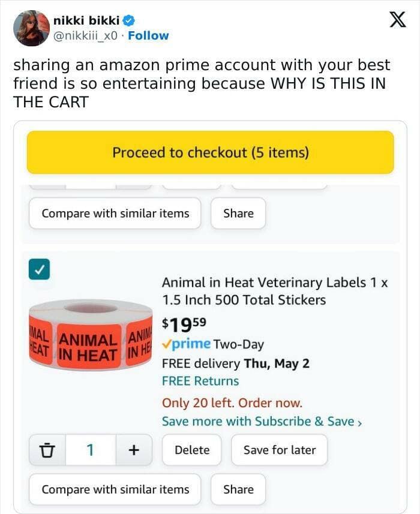The width and height of the screenshot is (420, 514).
Task: Follow the @nikkiii_x0 account
Action: coord(148,35)
